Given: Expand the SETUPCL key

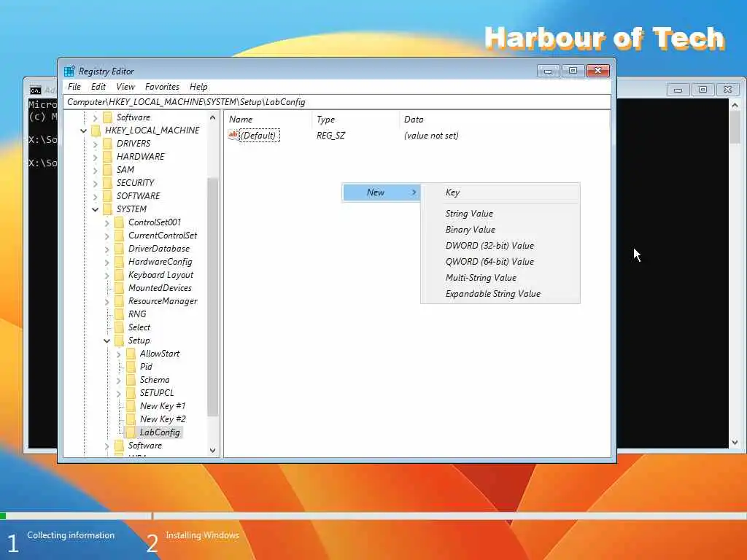Looking at the screenshot, I should click(x=119, y=393).
